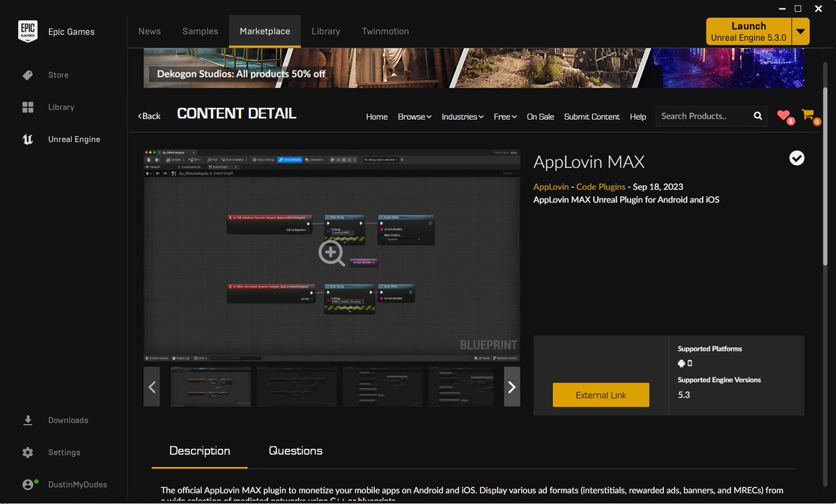Click the engine version 5.3 text
Viewport: 836px width, 504px height.
tap(684, 395)
